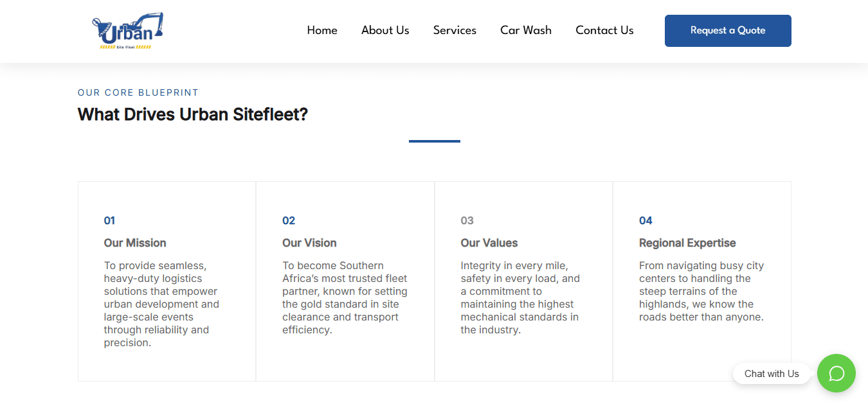Click the OUR CORE BLUEPRINT label
The height and width of the screenshot is (404, 868).
[x=138, y=92]
